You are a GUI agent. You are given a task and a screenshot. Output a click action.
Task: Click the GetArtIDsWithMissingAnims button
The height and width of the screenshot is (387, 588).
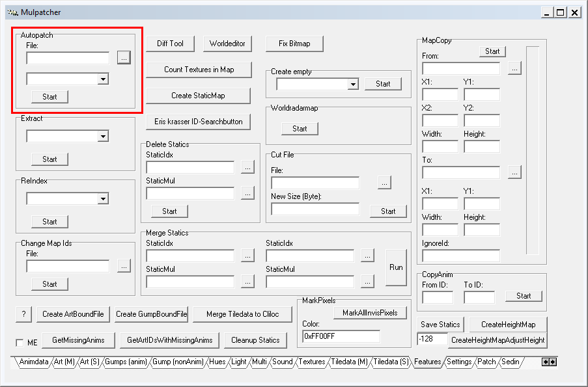point(169,340)
